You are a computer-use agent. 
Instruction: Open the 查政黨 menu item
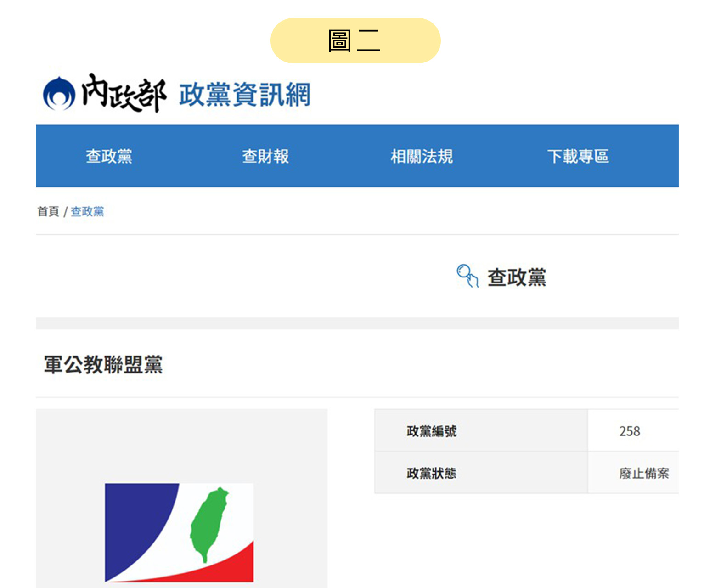(x=109, y=156)
